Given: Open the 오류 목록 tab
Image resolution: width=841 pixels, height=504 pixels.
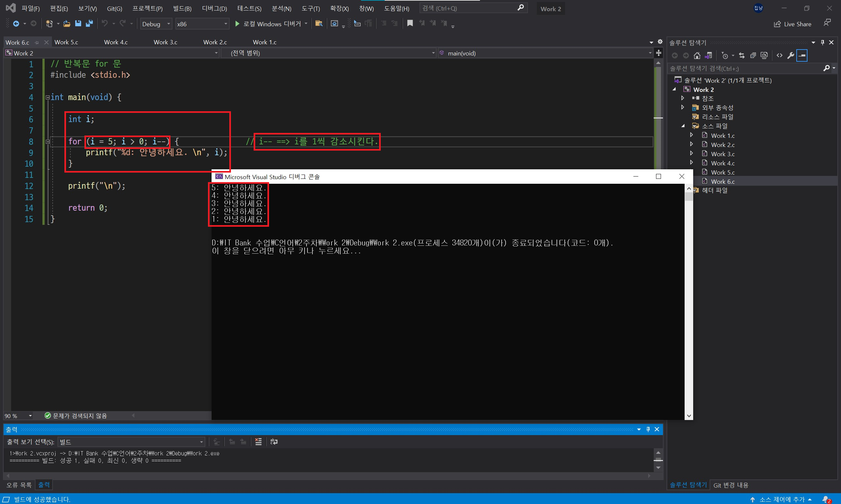Looking at the screenshot, I should point(19,485).
